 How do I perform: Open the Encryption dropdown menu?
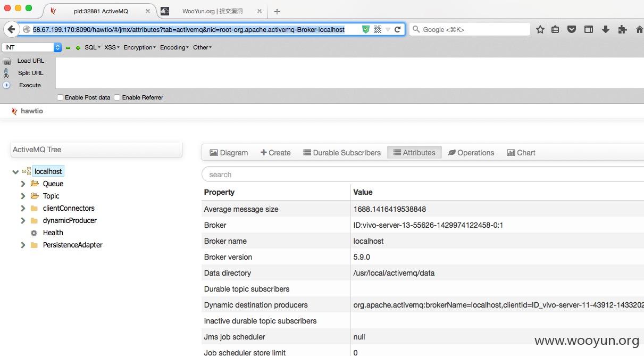pyautogui.click(x=140, y=47)
